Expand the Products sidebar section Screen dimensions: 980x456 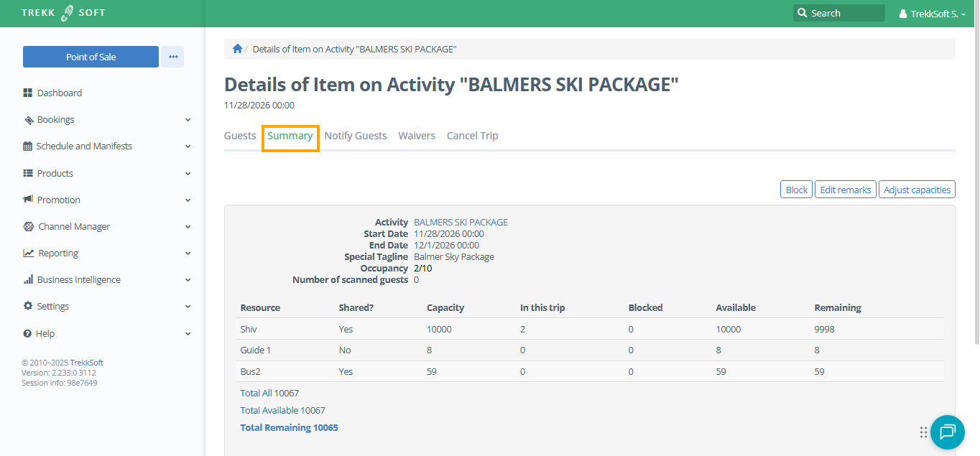coord(188,174)
